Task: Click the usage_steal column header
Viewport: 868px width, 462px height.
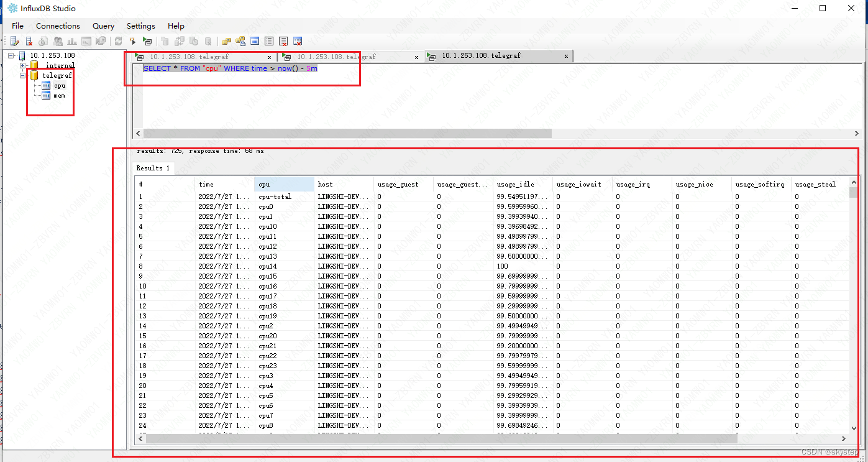Action: (x=821, y=184)
